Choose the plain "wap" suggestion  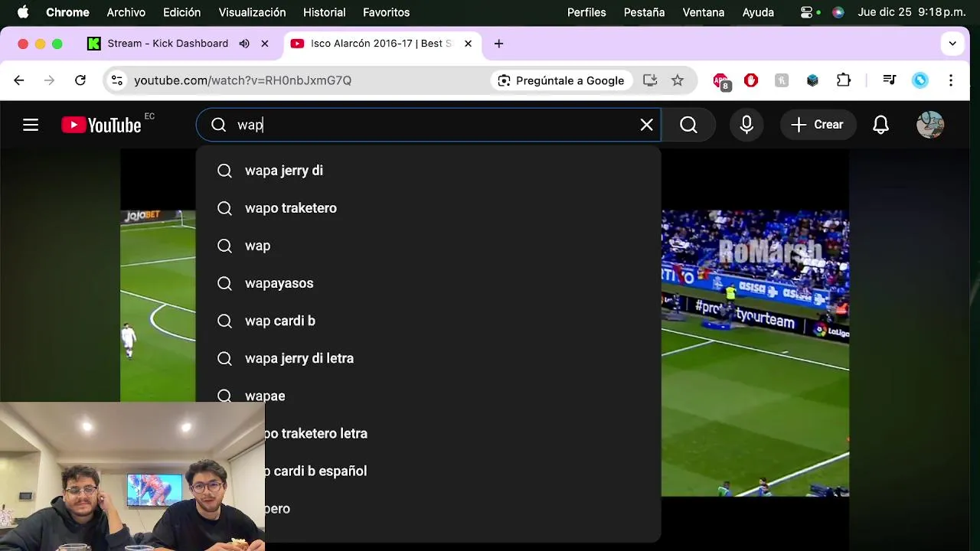[429, 246]
